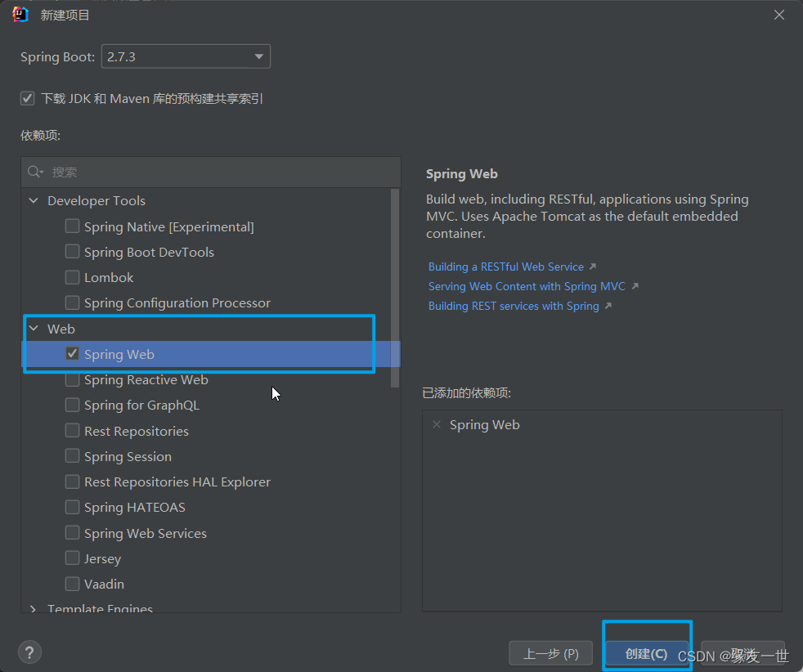
Task: Expand the Template Engines group
Action: 34,608
